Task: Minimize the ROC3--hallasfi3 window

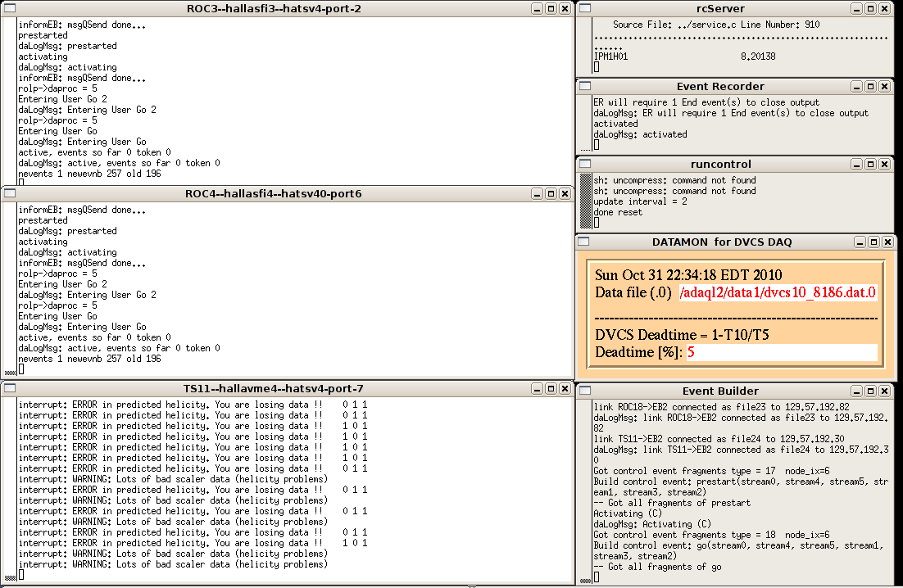Action: [x=537, y=9]
